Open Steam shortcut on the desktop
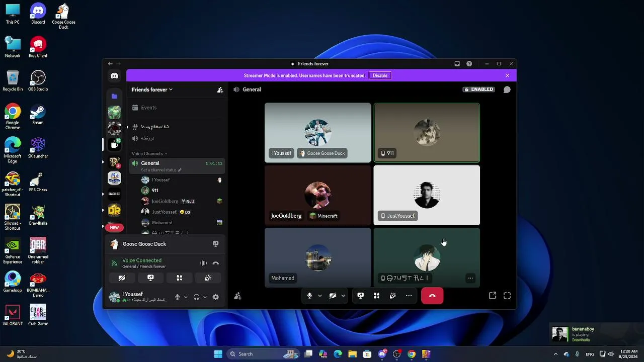This screenshot has height=362, width=644. (38, 114)
